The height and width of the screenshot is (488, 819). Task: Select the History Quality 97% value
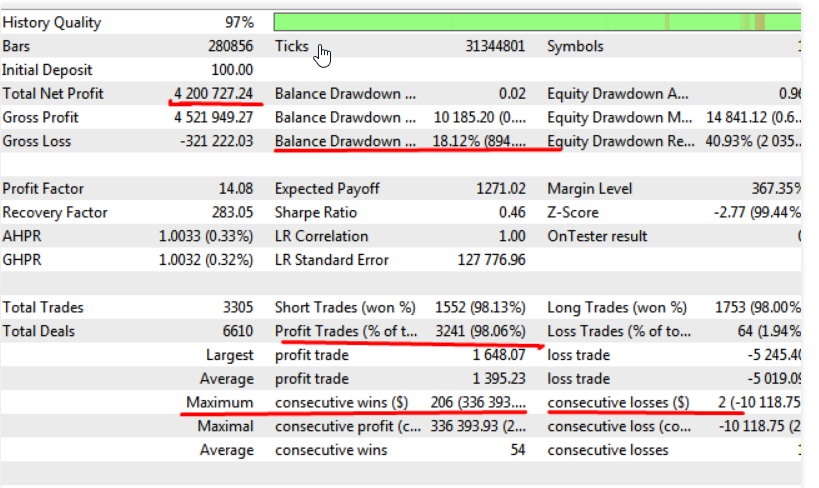239,22
